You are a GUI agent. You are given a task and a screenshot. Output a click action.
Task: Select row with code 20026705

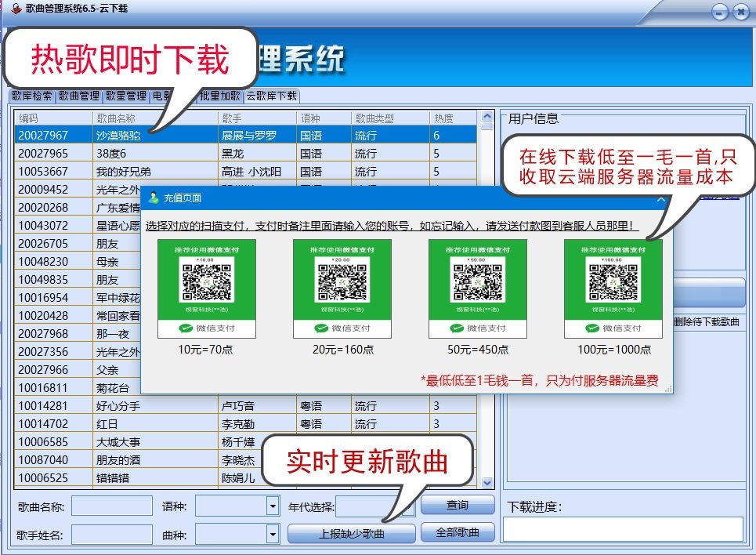point(78,244)
